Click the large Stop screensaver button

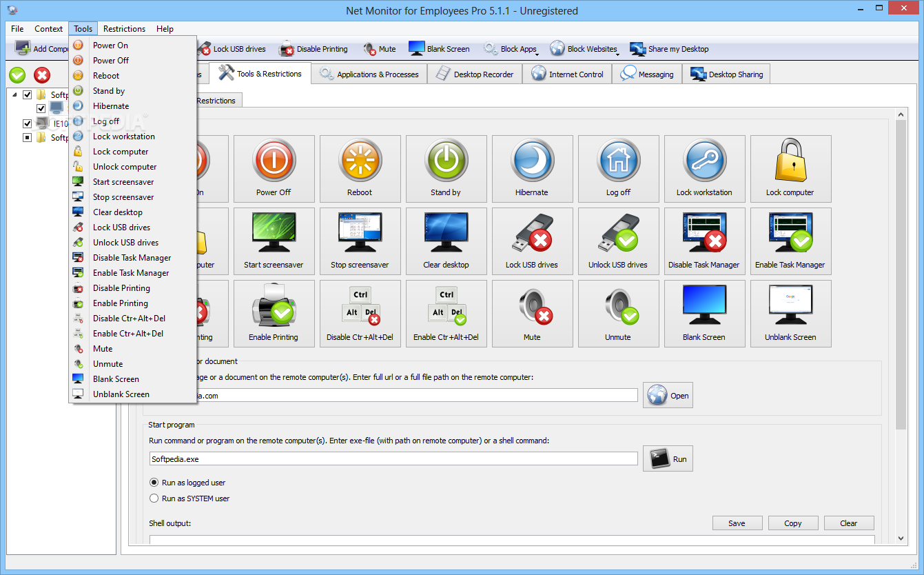(x=360, y=241)
